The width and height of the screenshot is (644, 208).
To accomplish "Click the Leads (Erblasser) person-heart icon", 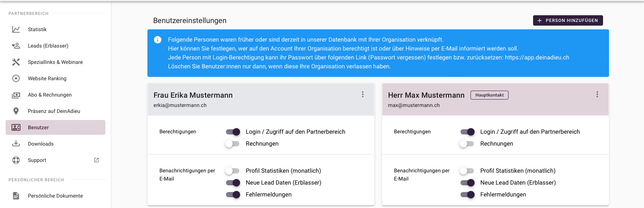I will (16, 46).
